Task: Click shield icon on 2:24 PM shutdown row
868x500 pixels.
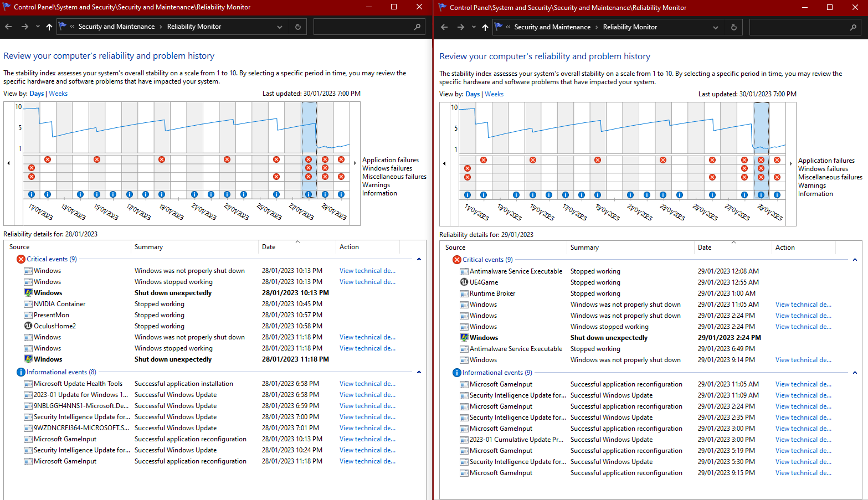Action: [464, 337]
